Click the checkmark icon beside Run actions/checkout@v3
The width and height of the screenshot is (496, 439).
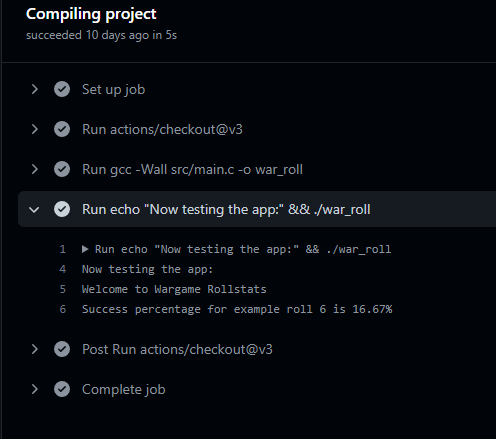pos(62,129)
